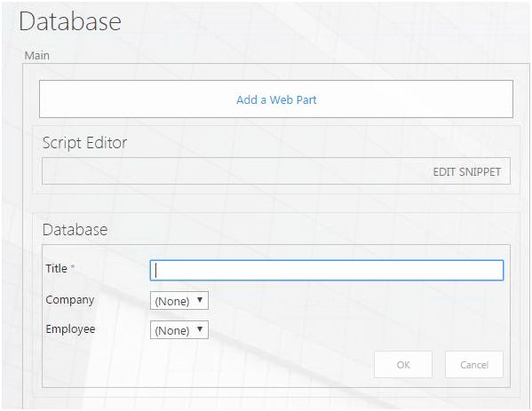Click the Title field label
This screenshot has width=532, height=411.
(x=57, y=268)
